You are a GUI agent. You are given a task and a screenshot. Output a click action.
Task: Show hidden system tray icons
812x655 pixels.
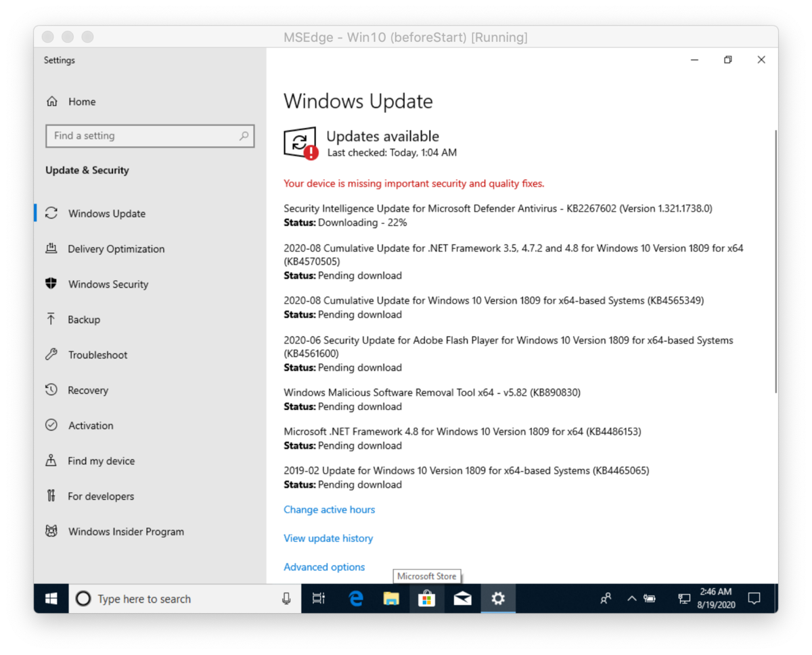coord(631,599)
